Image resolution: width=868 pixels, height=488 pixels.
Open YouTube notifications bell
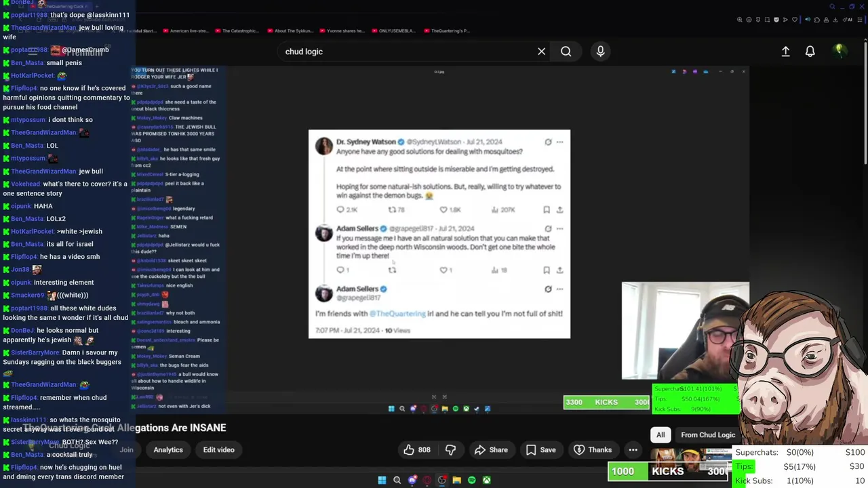[810, 52]
